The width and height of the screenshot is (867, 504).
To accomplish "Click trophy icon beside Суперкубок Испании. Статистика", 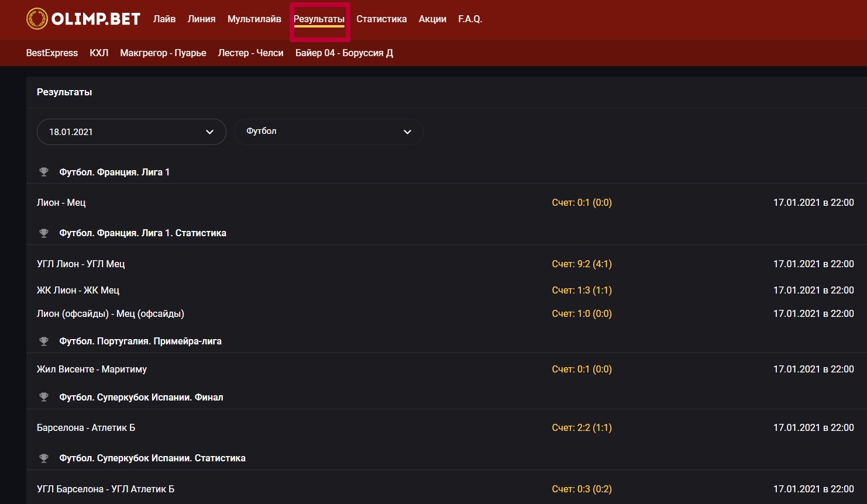I will 44,458.
